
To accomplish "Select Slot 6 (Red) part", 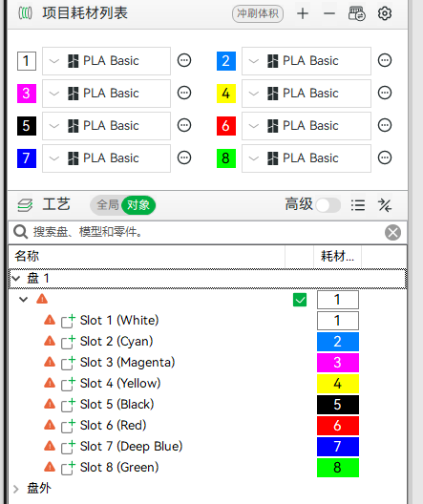I will point(113,426).
